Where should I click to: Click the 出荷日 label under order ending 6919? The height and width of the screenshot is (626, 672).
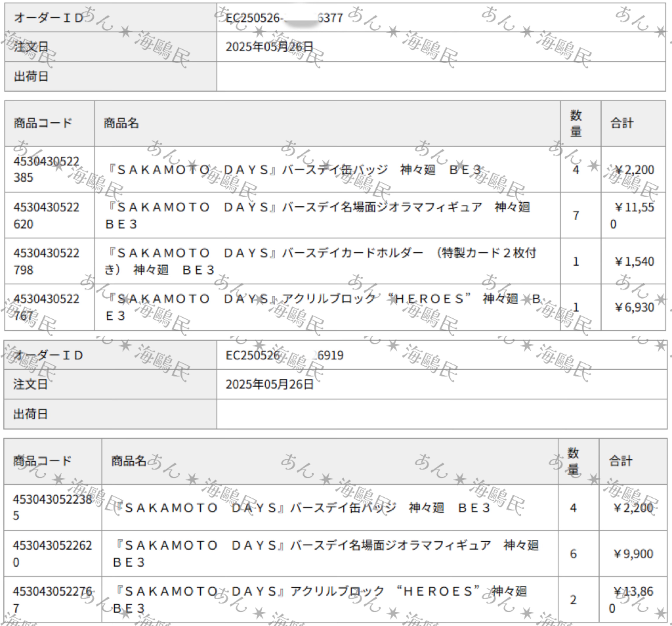(30, 414)
